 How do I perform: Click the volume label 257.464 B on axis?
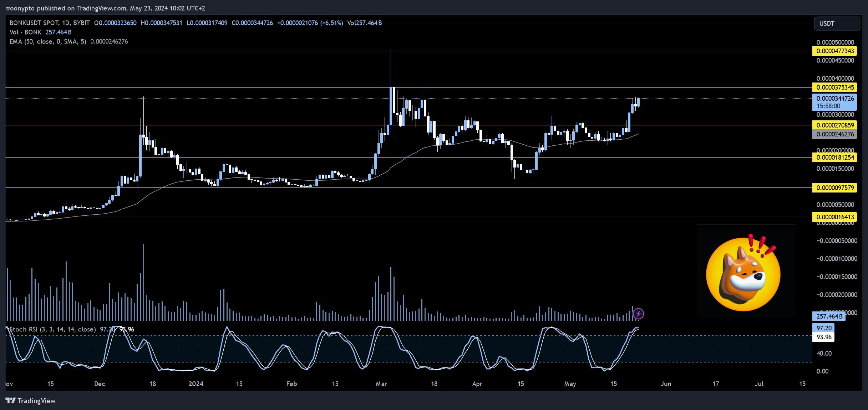pyautogui.click(x=829, y=316)
